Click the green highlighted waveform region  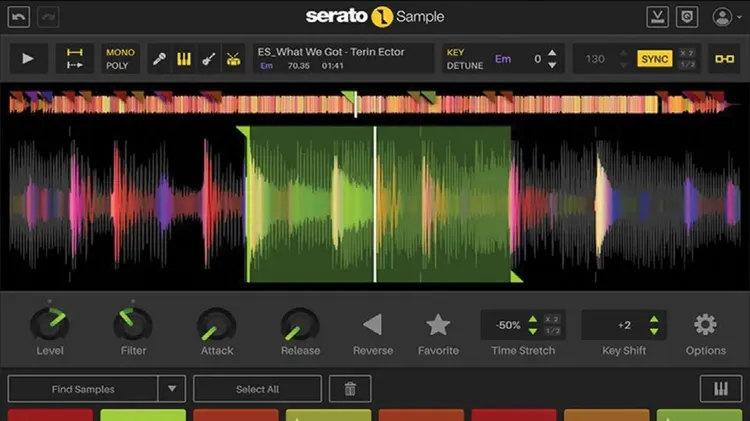pyautogui.click(x=379, y=204)
